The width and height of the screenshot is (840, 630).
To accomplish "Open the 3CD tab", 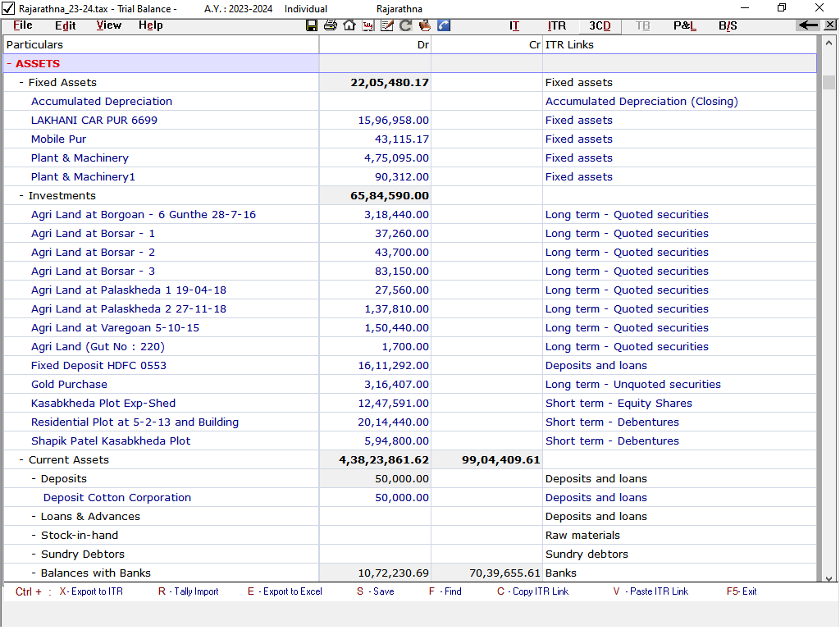I will (x=600, y=25).
